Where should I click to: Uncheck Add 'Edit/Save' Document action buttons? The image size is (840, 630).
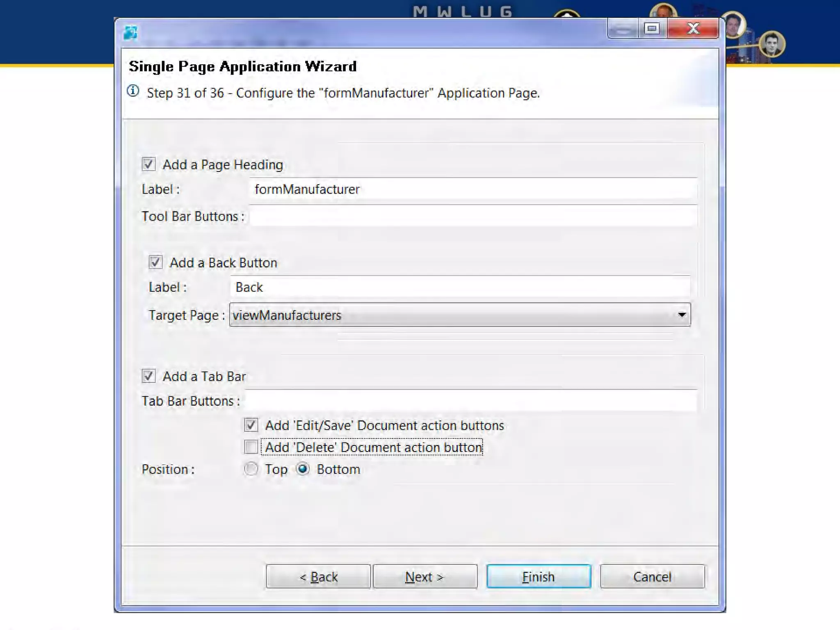click(x=251, y=425)
